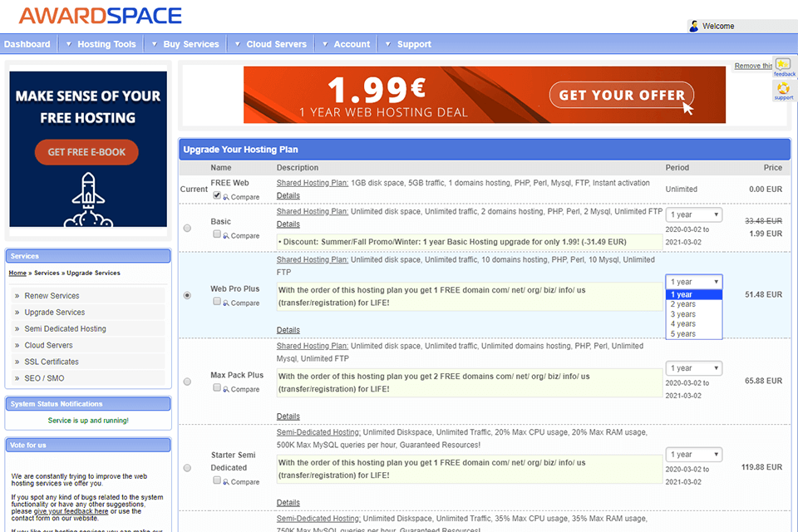Switch to the Dashboard menu item
This screenshot has height=532, width=798.
(x=27, y=44)
